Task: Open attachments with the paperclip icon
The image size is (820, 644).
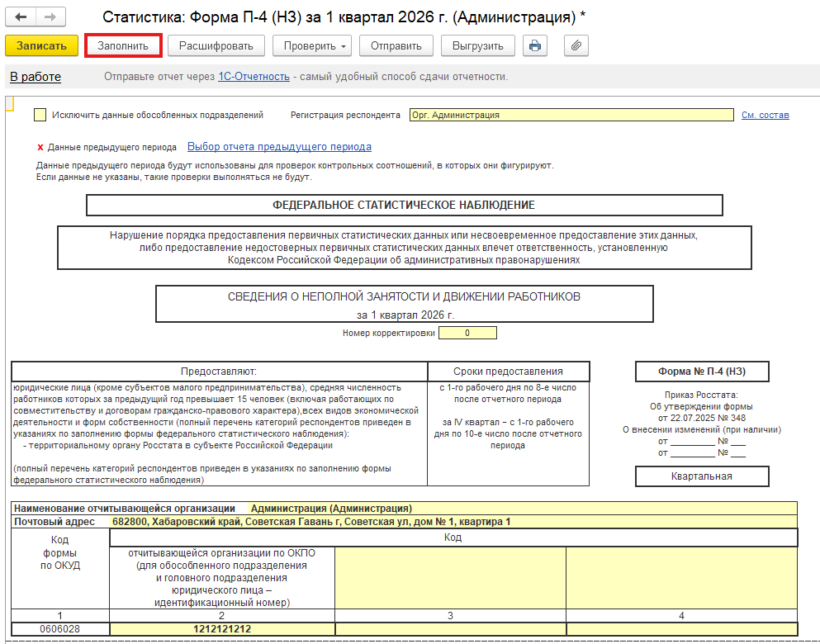Action: 576,45
